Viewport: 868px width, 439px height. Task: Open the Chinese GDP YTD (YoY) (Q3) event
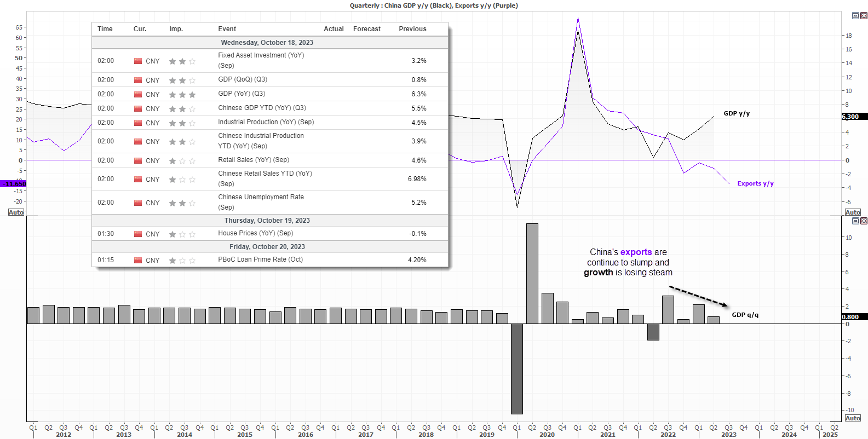tap(262, 108)
